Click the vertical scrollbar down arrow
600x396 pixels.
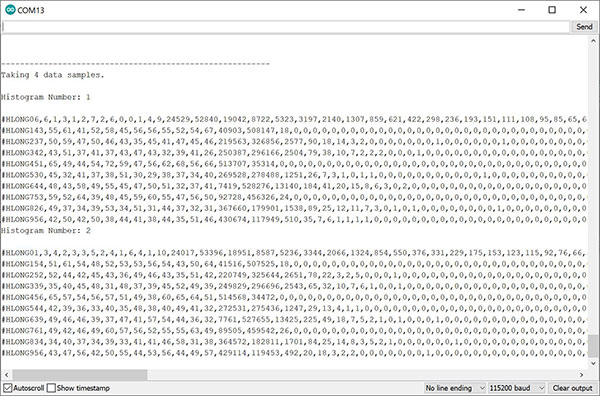(x=593, y=363)
